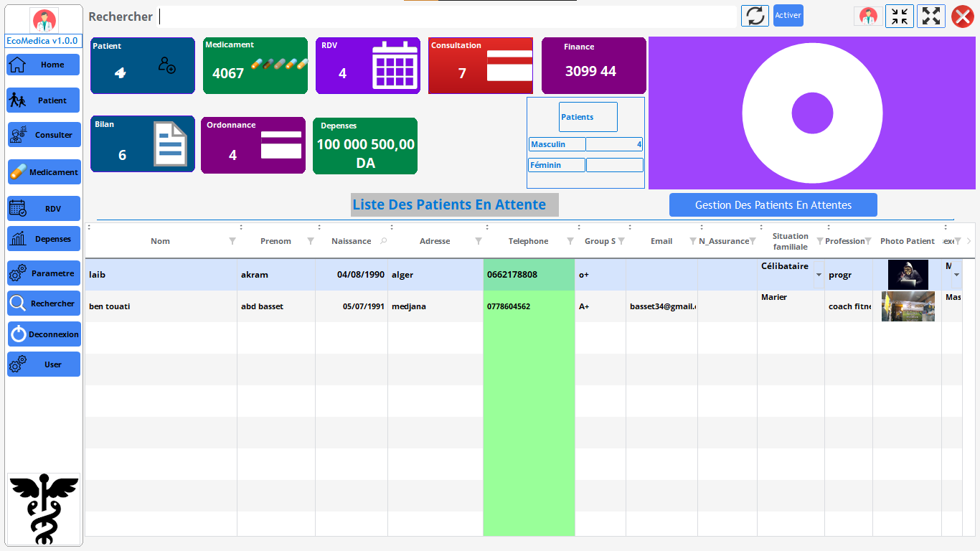Open the Patient section in sidebar
This screenshot has width=980, height=551.
point(44,100)
